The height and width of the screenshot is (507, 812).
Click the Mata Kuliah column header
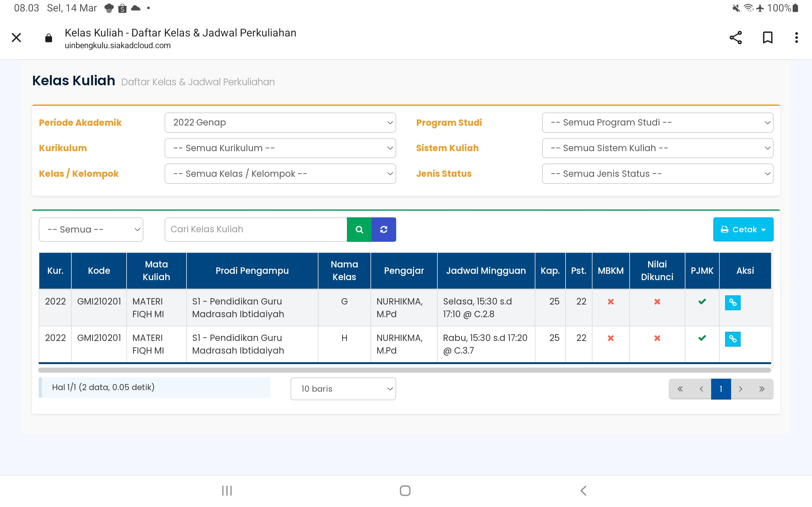coord(156,271)
